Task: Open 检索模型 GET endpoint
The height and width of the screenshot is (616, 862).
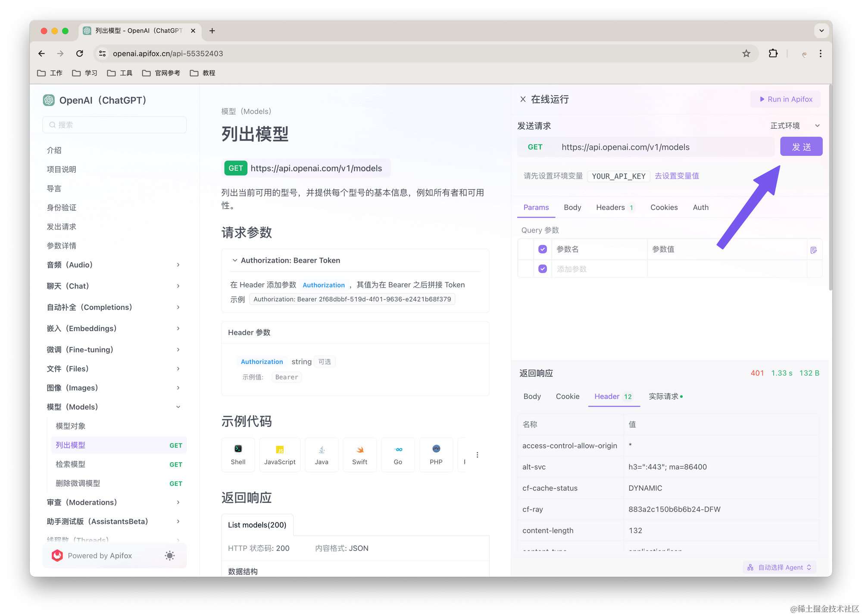Action: (x=119, y=464)
